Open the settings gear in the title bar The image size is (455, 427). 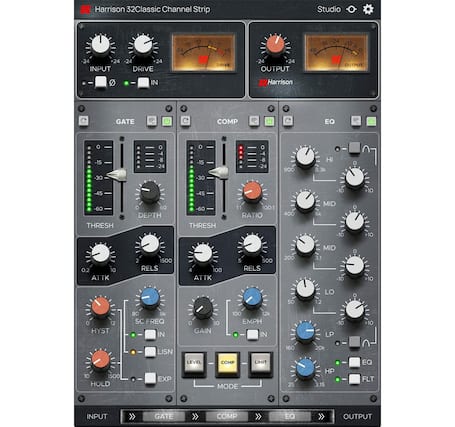[x=368, y=9]
